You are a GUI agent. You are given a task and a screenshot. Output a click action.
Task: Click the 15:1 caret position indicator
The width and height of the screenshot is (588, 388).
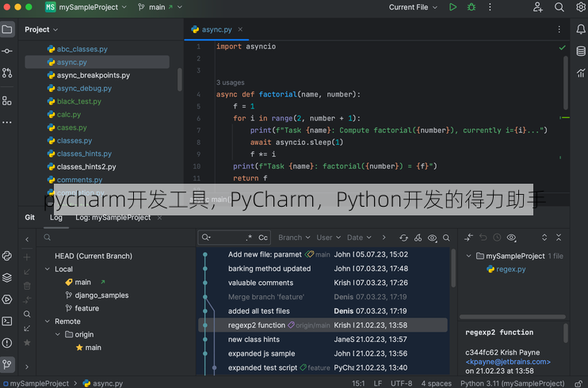pos(358,383)
